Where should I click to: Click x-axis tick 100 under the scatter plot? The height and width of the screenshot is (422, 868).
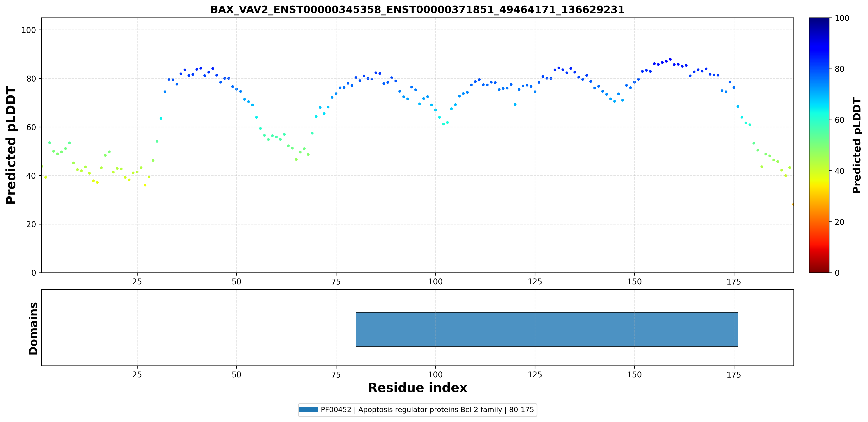pos(435,282)
